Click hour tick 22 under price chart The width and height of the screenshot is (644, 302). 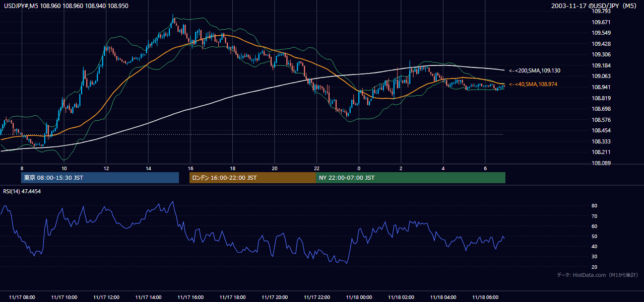[316, 168]
